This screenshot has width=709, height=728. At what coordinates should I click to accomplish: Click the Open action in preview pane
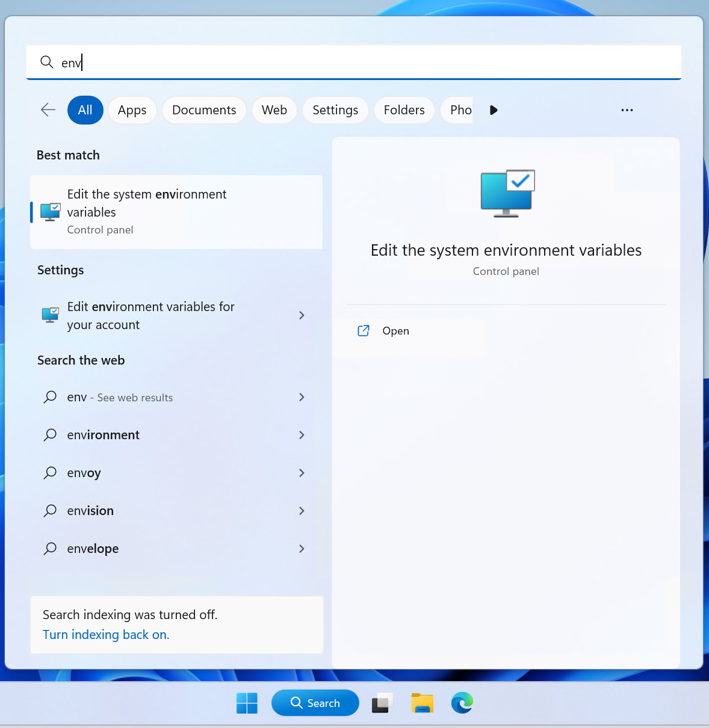pyautogui.click(x=395, y=331)
